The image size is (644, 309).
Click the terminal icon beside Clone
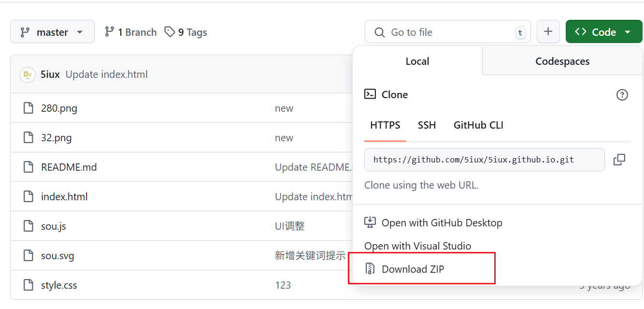point(370,94)
